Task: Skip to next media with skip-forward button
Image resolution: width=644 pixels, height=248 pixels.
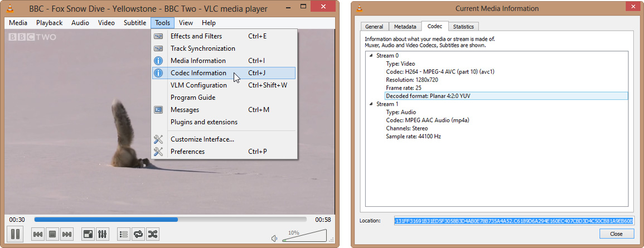Action: click(66, 235)
